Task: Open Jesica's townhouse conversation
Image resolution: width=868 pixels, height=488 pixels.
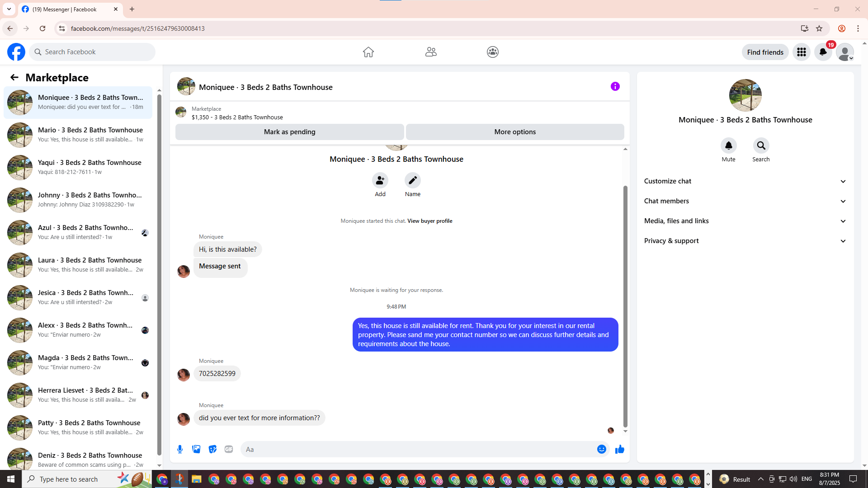Action: [x=78, y=297]
